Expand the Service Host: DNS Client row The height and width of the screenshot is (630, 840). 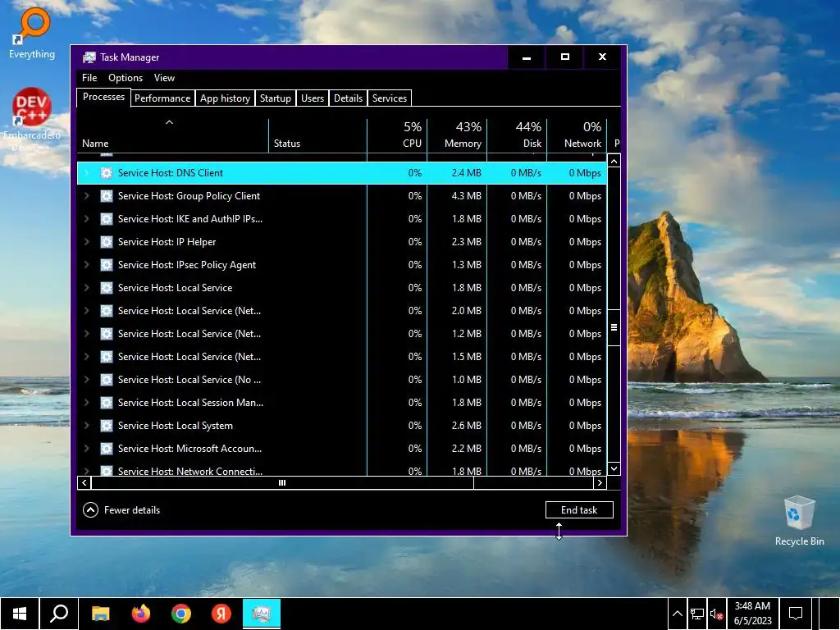click(x=86, y=173)
